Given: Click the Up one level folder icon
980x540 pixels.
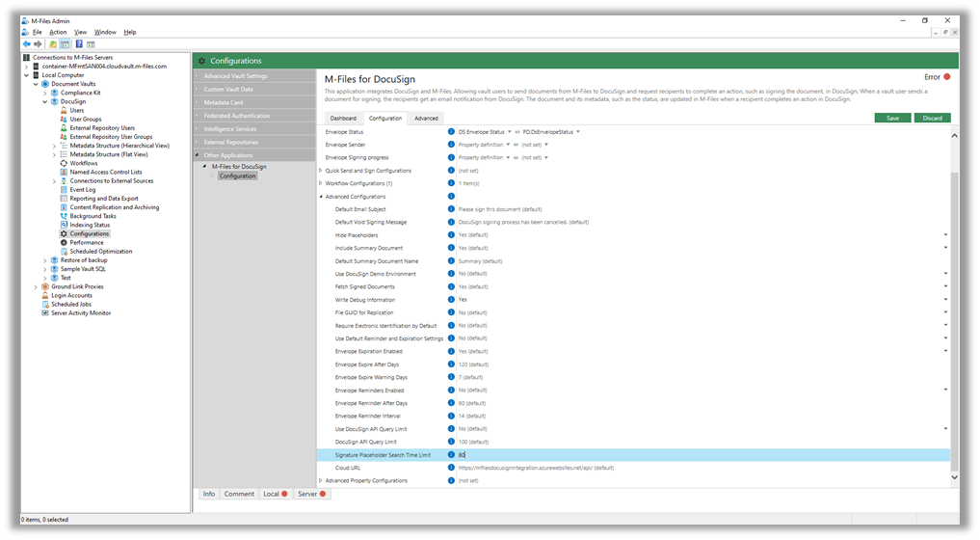Looking at the screenshot, I should point(53,43).
